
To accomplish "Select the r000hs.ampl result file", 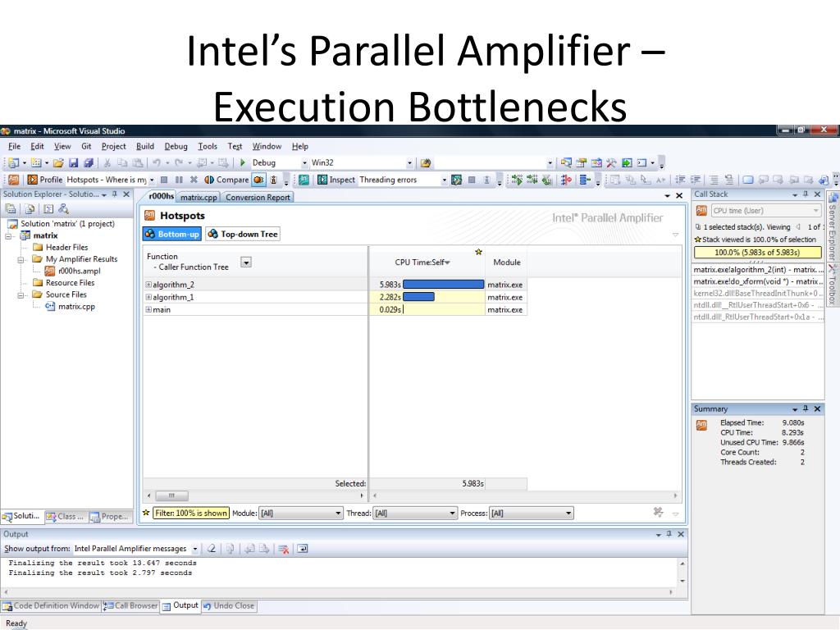I will pos(72,271).
